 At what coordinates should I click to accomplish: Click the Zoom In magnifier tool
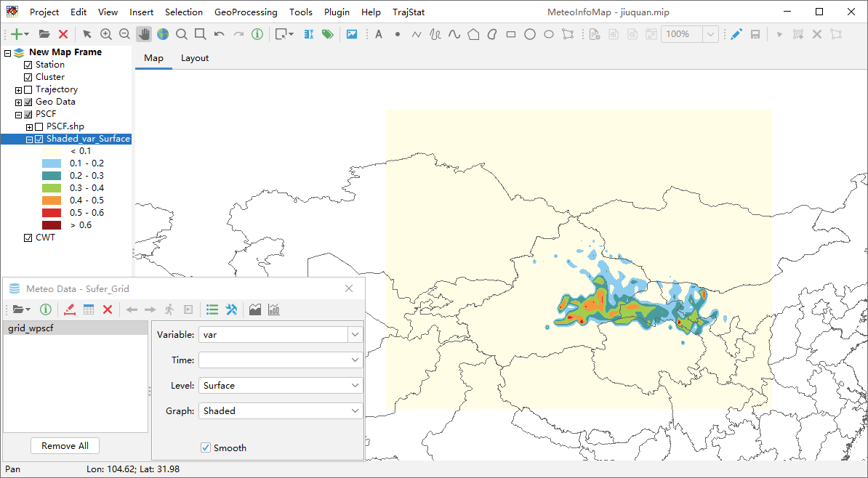[x=106, y=34]
